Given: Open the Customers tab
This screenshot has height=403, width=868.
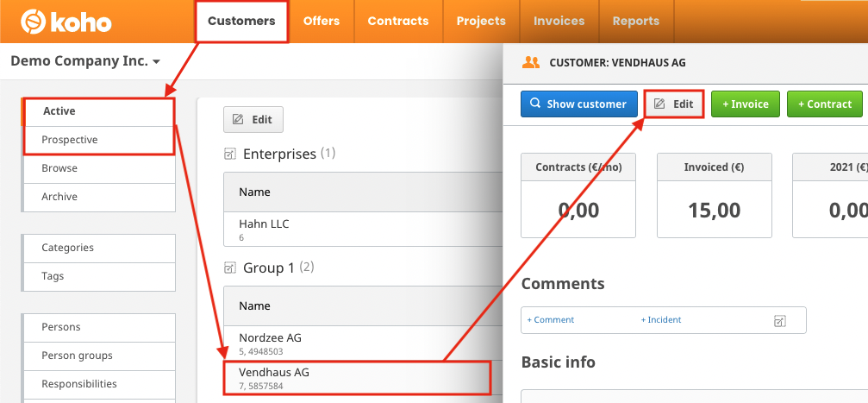Looking at the screenshot, I should [x=241, y=21].
